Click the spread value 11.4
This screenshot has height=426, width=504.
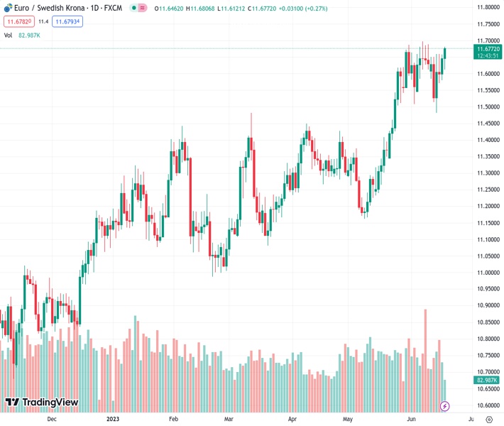point(43,22)
